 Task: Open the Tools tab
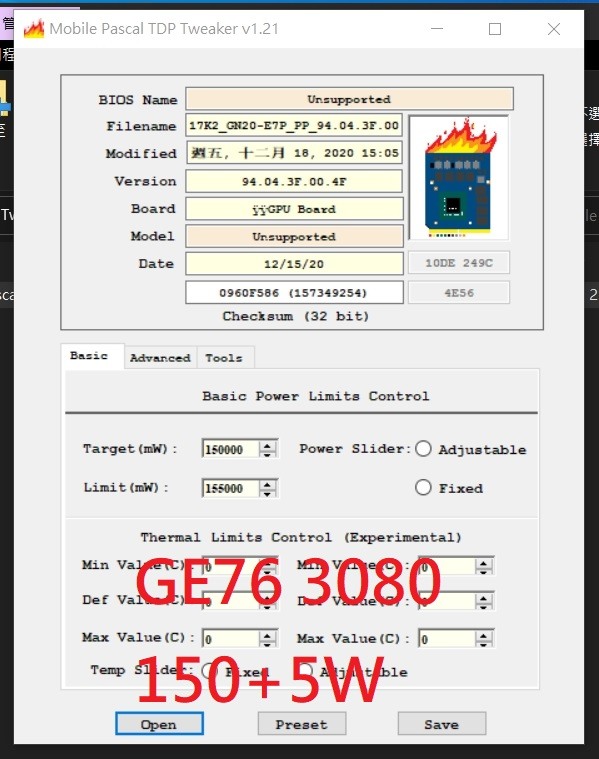pyautogui.click(x=224, y=358)
